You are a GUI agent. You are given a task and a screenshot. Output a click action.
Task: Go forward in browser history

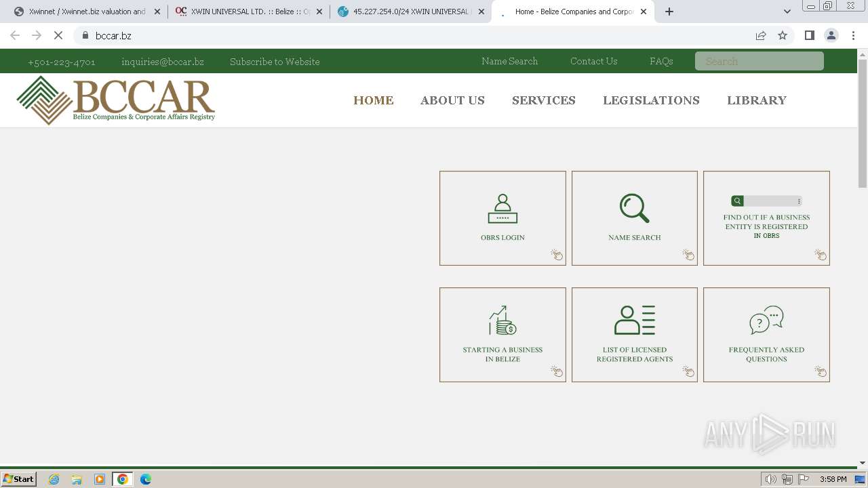37,36
